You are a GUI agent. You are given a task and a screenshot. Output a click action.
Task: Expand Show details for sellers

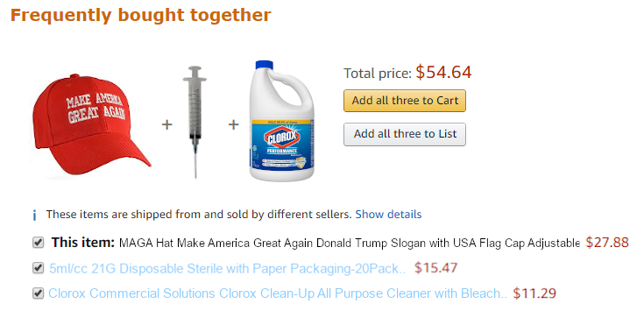(x=388, y=215)
